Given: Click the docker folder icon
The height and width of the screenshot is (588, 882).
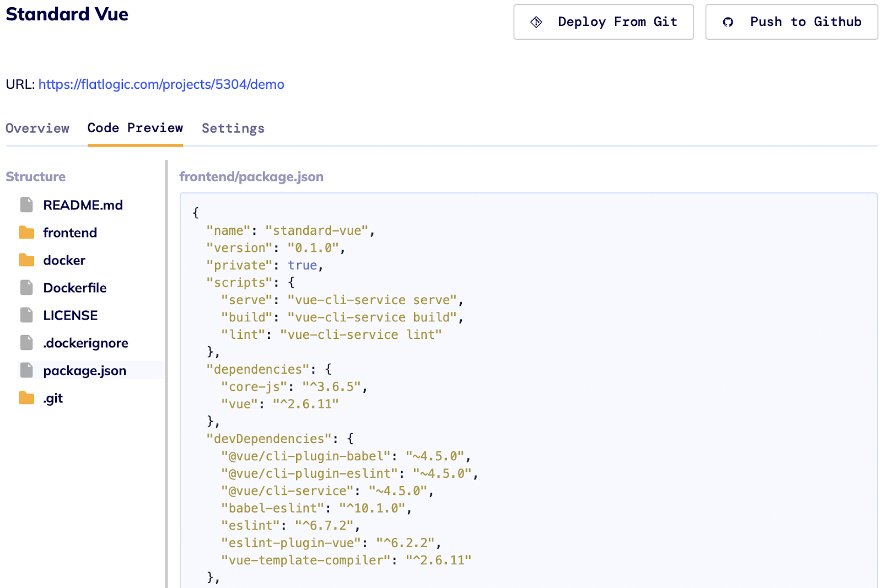Looking at the screenshot, I should point(26,260).
